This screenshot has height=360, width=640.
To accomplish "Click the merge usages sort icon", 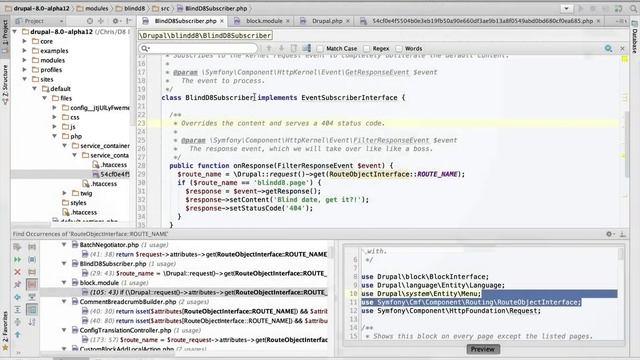I will pyautogui.click(x=32, y=322).
